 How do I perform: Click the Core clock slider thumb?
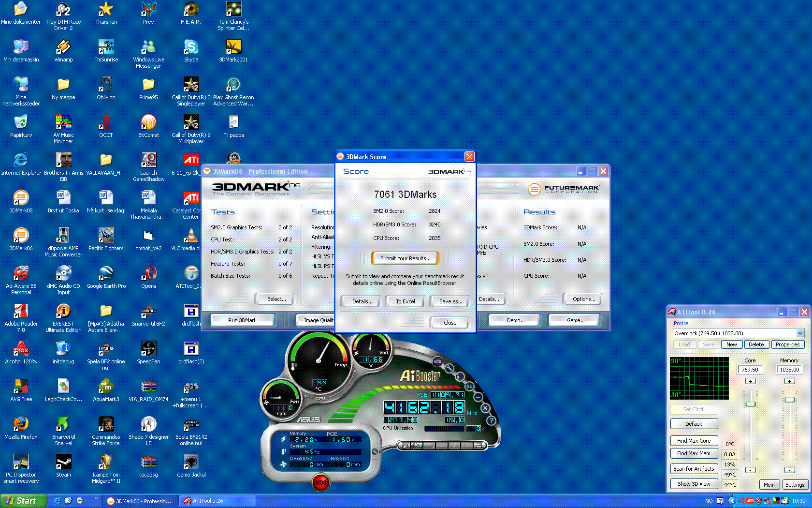pyautogui.click(x=750, y=404)
